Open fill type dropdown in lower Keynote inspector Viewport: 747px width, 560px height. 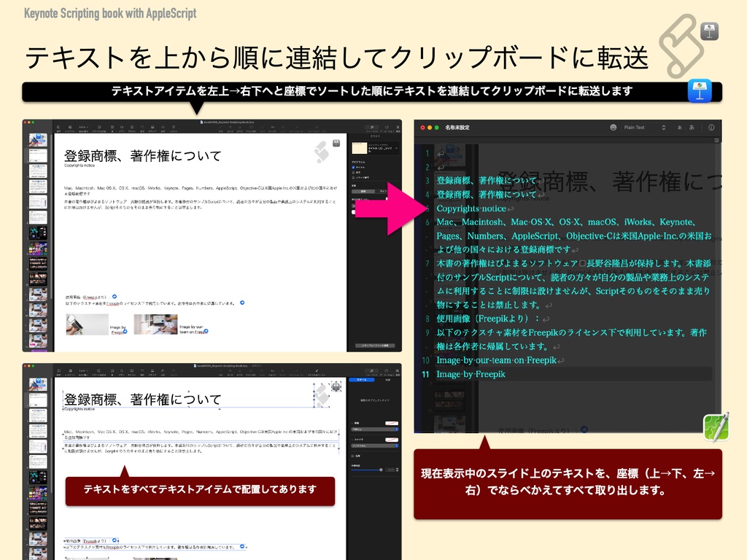[x=375, y=429]
